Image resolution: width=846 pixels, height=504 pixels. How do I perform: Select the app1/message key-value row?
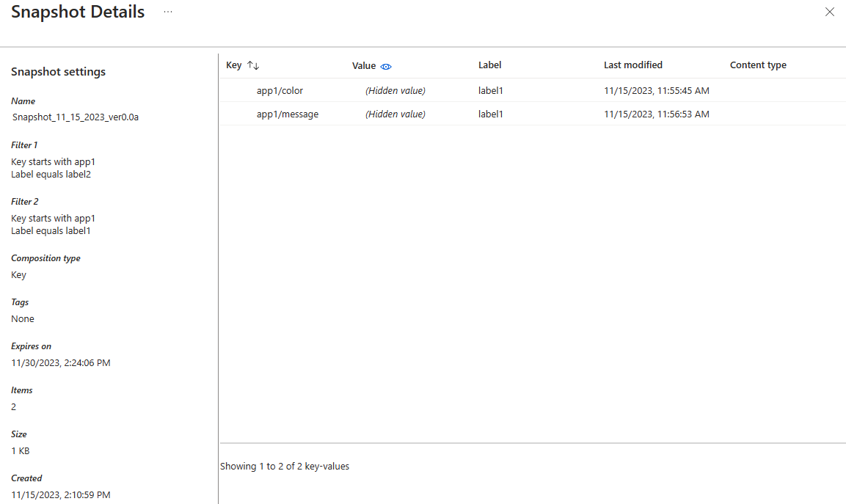coord(287,114)
